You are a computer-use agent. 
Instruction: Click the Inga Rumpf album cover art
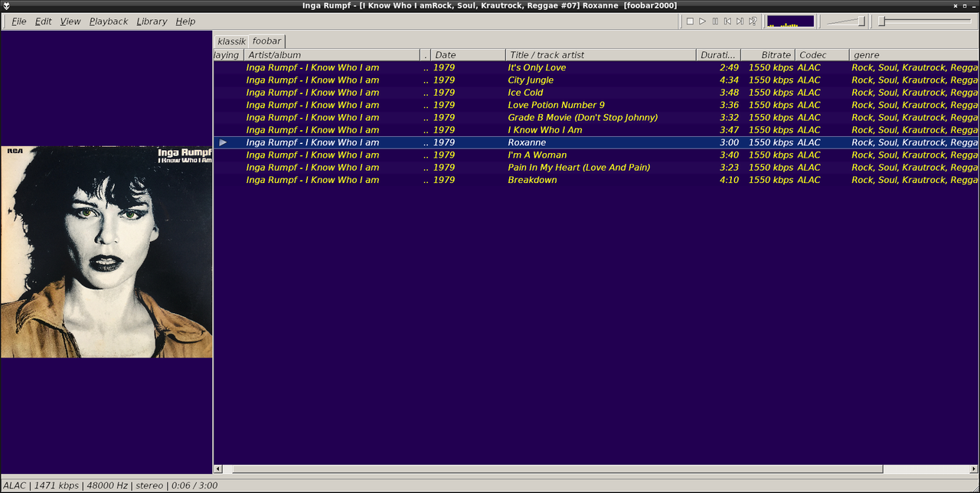tap(106, 252)
